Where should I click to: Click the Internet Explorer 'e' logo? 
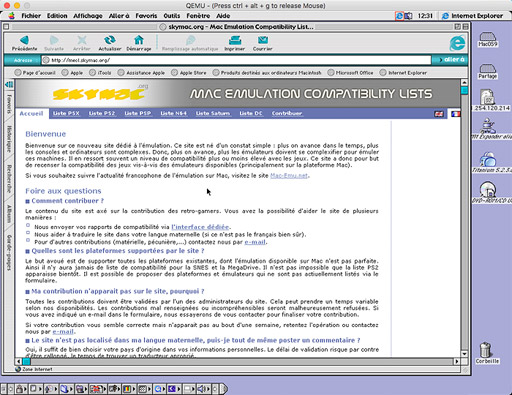click(x=457, y=43)
